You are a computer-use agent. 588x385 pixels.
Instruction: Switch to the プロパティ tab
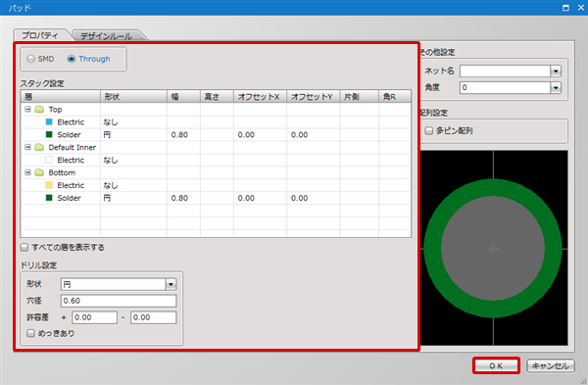coord(40,35)
